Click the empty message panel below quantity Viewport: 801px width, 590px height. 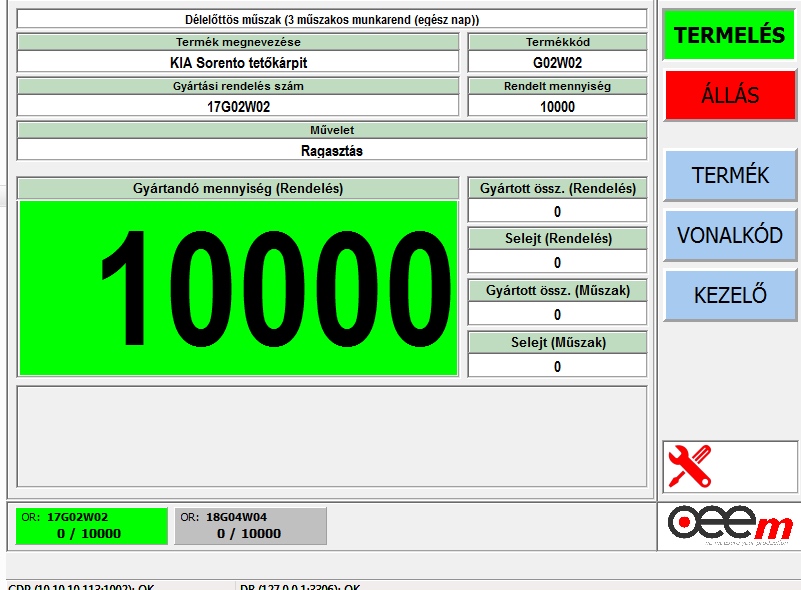(x=332, y=436)
